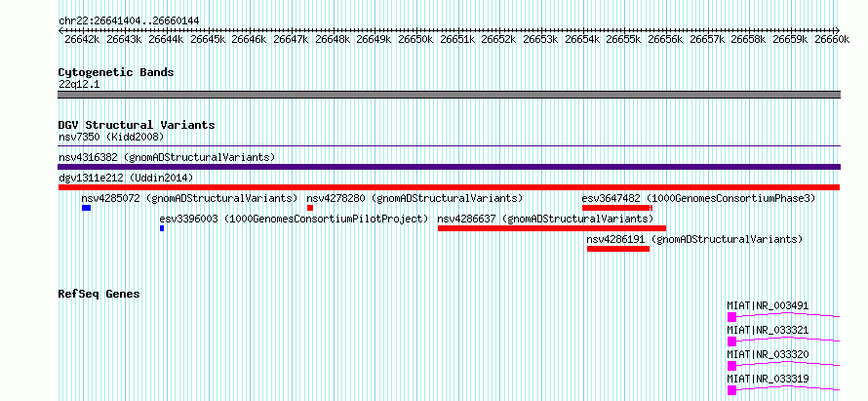Click the red nsv4286637 variant bar
The width and height of the screenshot is (868, 401).
click(552, 228)
